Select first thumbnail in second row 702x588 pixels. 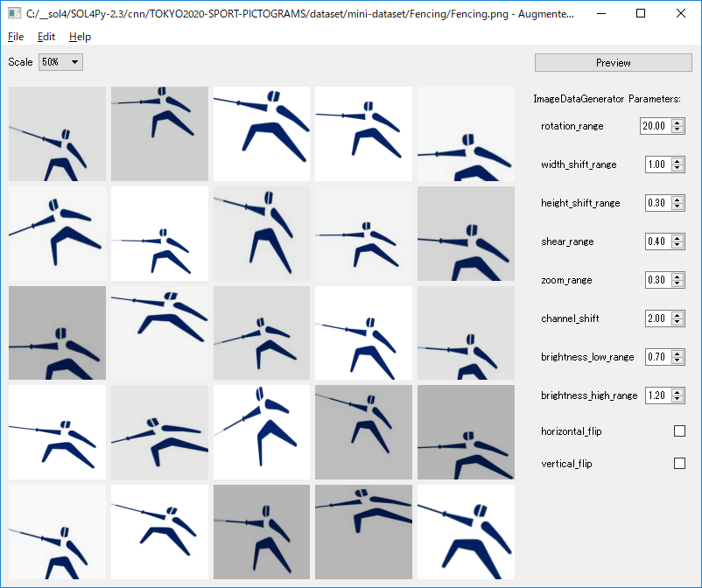57,234
